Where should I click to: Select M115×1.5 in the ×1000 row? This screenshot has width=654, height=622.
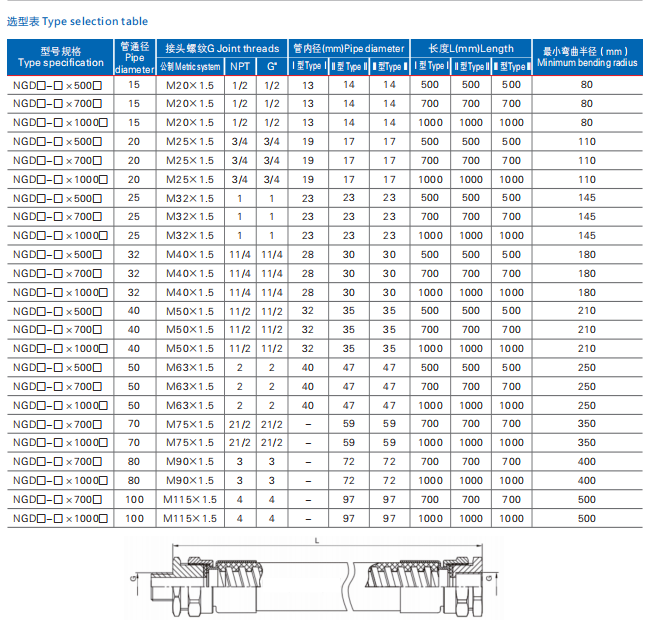click(x=190, y=519)
